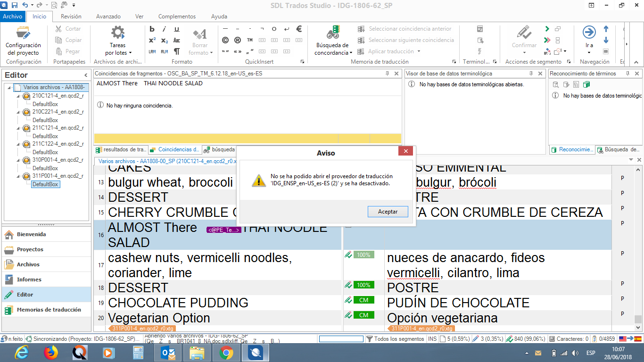
Task: Open Informes view
Action: pyautogui.click(x=46, y=280)
